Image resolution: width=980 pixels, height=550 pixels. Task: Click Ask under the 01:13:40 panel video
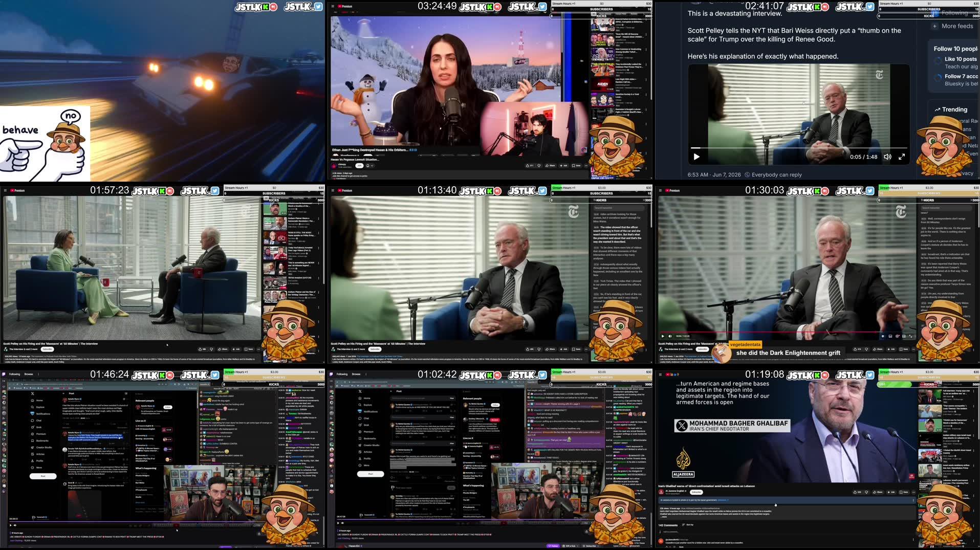(563, 349)
